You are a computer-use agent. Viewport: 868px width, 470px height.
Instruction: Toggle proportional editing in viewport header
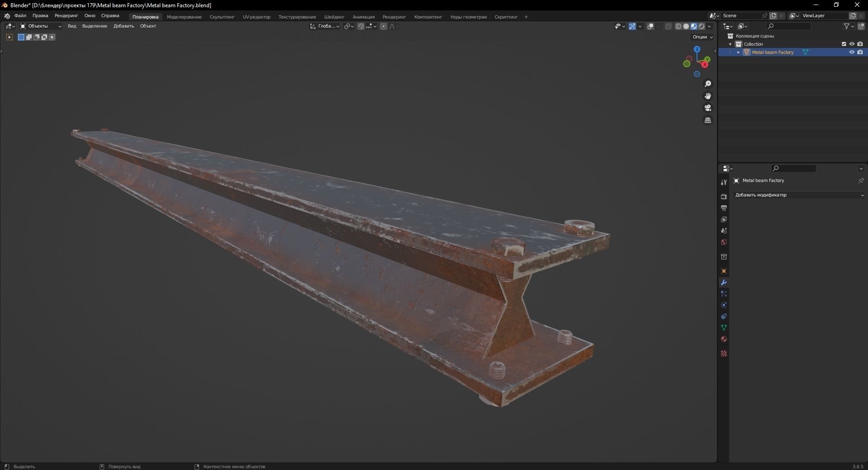tap(384, 26)
